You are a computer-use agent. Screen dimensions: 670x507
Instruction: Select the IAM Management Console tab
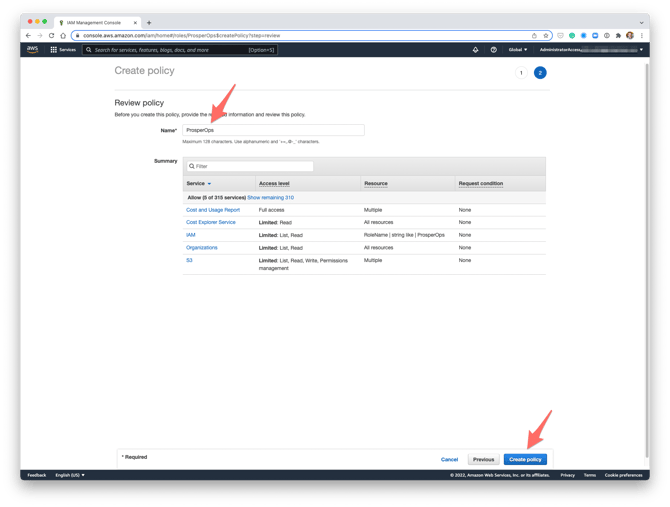click(x=97, y=22)
